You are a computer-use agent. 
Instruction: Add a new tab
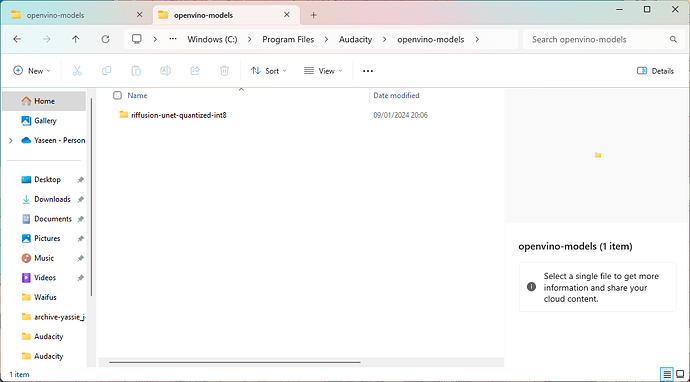coord(313,15)
